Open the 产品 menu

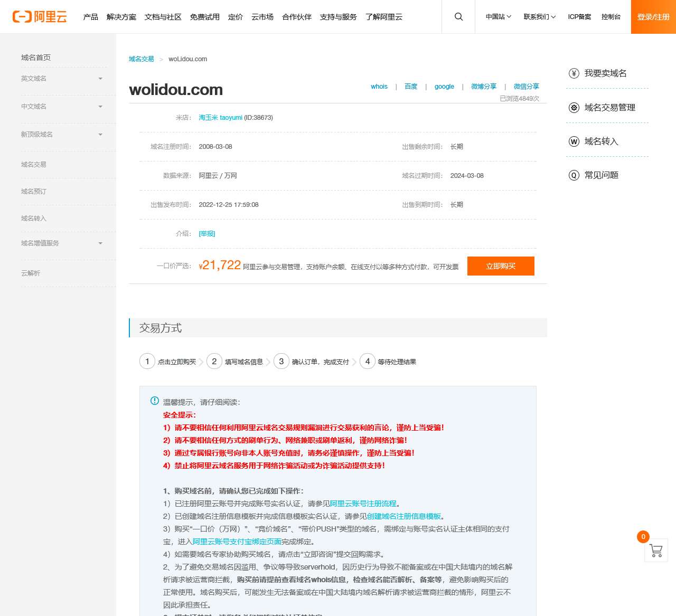pos(91,17)
